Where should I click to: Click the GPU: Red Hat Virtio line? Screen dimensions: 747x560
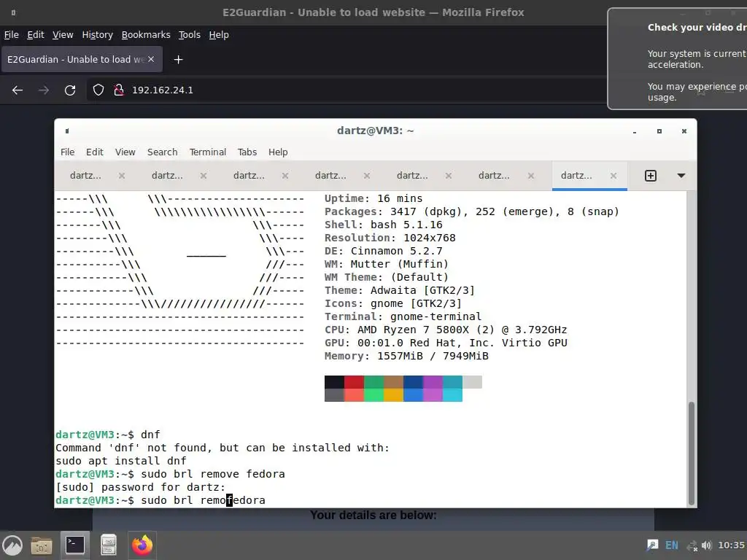click(446, 343)
